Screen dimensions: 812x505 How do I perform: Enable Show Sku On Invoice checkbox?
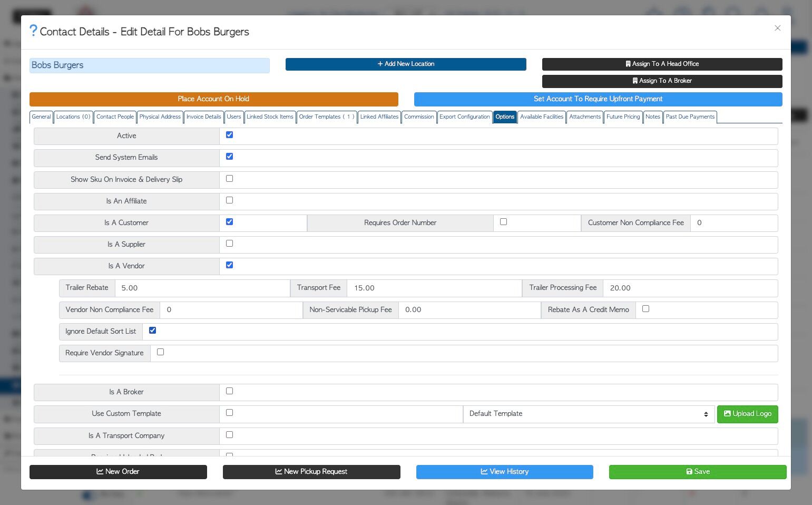[229, 179]
